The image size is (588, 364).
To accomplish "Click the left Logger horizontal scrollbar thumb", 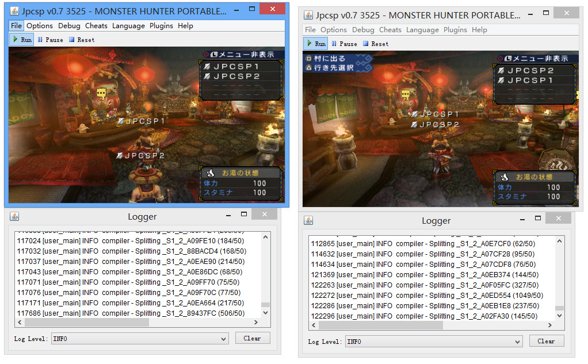I will pyautogui.click(x=87, y=322).
